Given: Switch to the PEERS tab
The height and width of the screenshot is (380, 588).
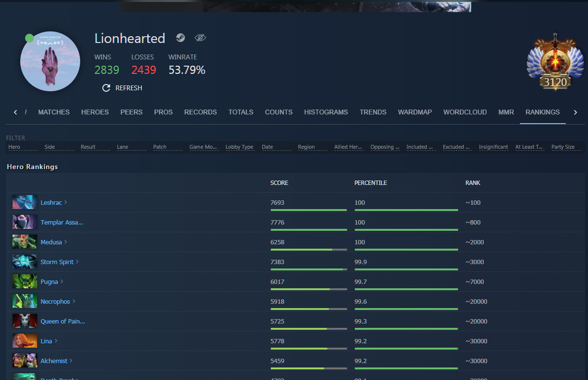Looking at the screenshot, I should click(x=131, y=112).
